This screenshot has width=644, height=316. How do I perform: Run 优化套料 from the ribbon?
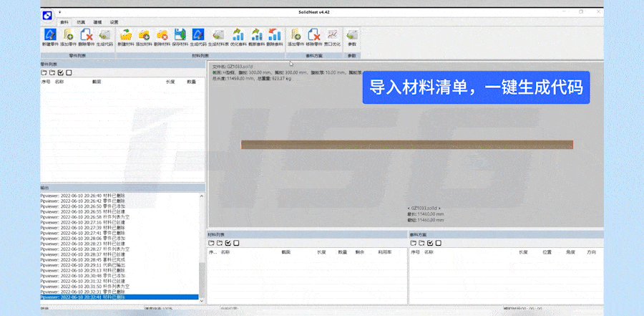[x=238, y=37]
